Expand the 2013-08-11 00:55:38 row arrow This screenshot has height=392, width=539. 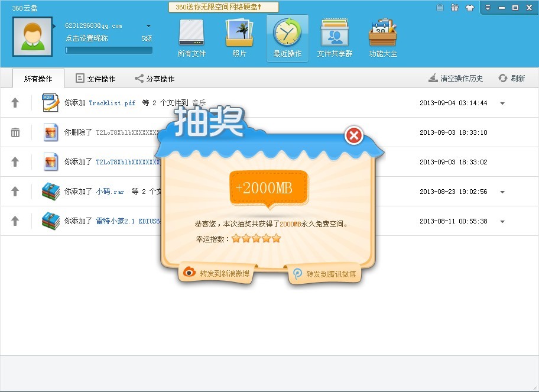[502, 222]
